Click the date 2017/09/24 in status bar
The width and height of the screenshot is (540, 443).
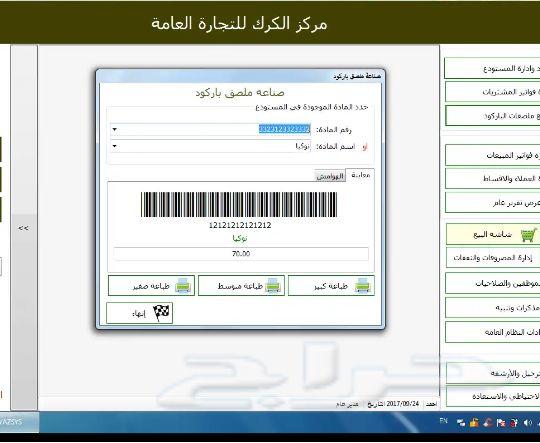click(x=403, y=403)
